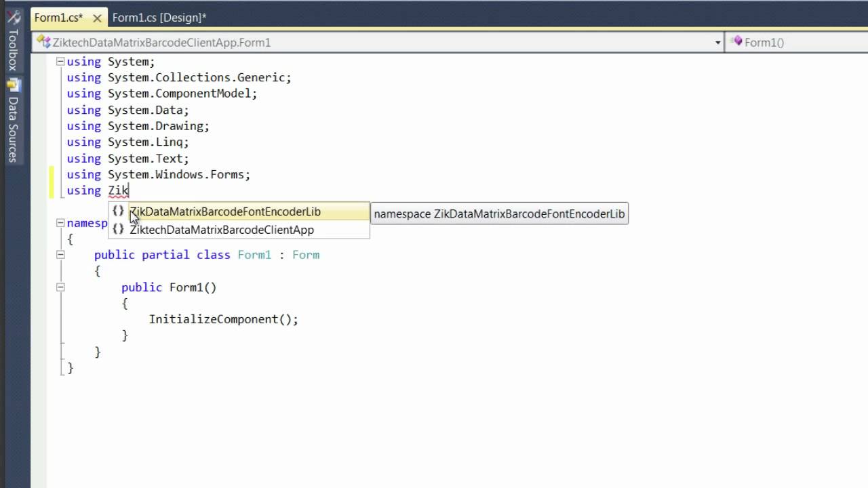Click the 'using System;' line
The height and width of the screenshot is (488, 868).
(x=111, y=61)
